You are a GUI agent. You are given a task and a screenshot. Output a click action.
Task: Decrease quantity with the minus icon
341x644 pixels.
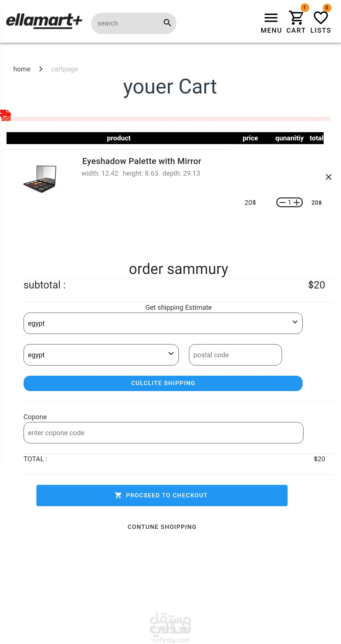(282, 203)
